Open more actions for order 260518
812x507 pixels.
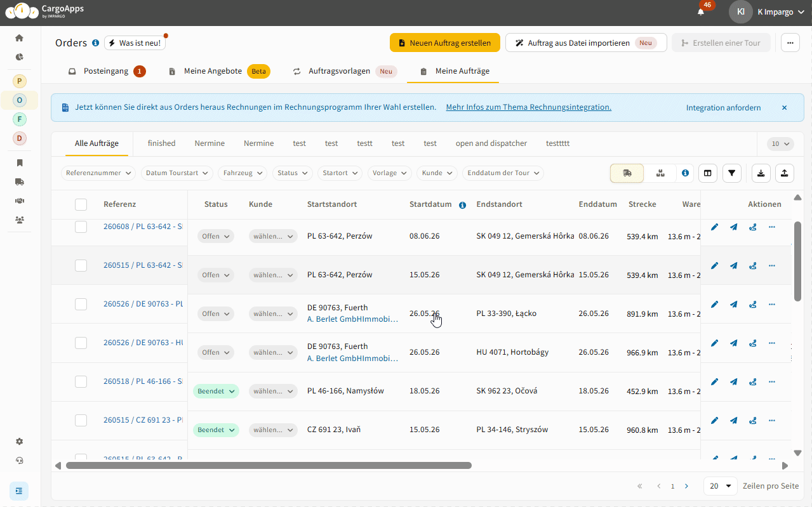(x=772, y=382)
